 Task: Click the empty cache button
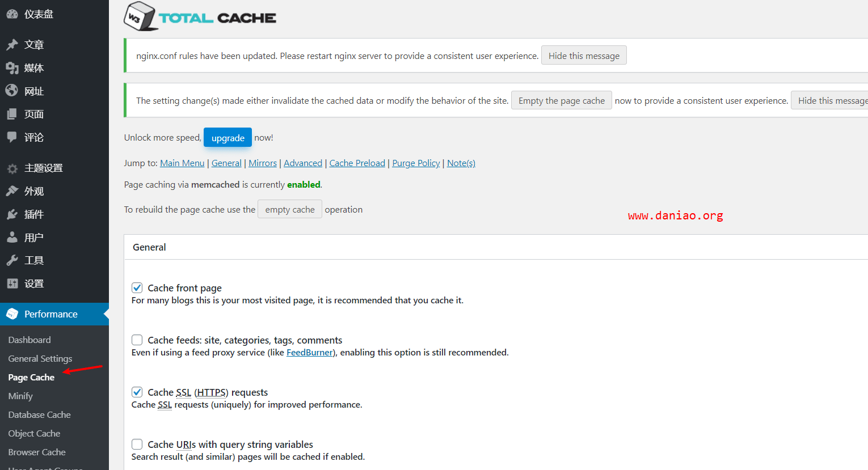coord(290,209)
